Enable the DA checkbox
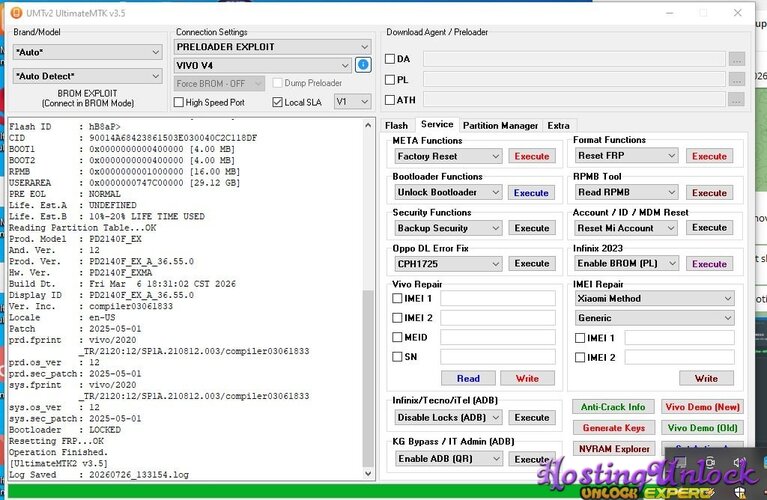Screen dimensions: 767x500 pyautogui.click(x=390, y=59)
